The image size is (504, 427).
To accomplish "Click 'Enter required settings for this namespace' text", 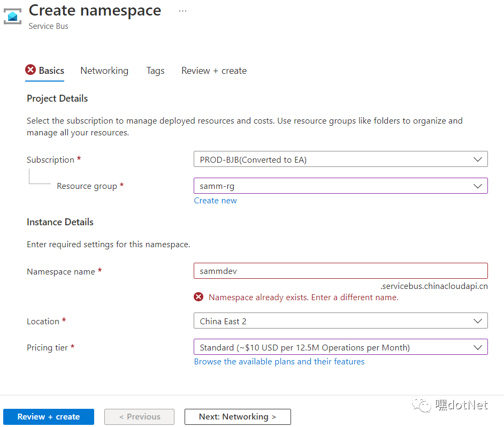I will tap(108, 245).
